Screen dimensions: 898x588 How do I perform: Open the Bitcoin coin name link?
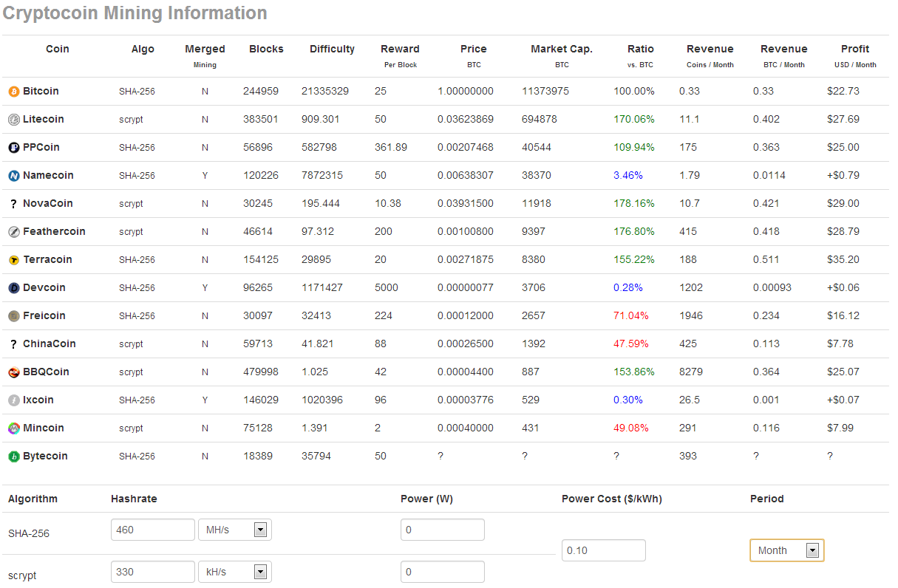(x=41, y=91)
